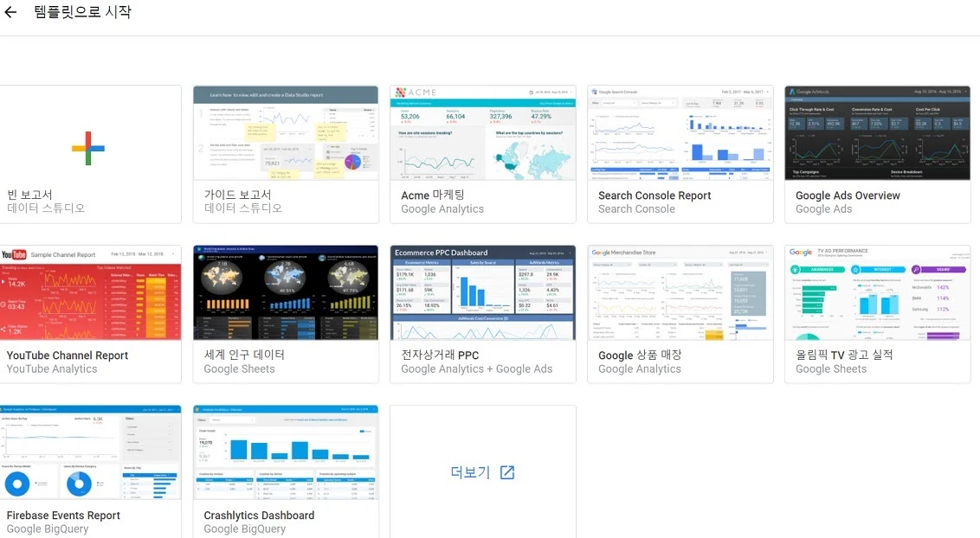
Task: Click the Crashlytics Dashboard title
Action: [259, 515]
